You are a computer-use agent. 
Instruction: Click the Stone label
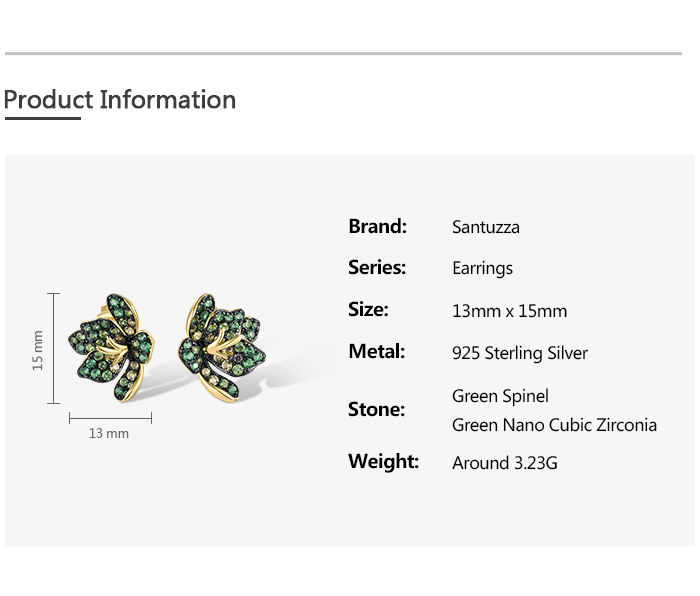pyautogui.click(x=376, y=409)
